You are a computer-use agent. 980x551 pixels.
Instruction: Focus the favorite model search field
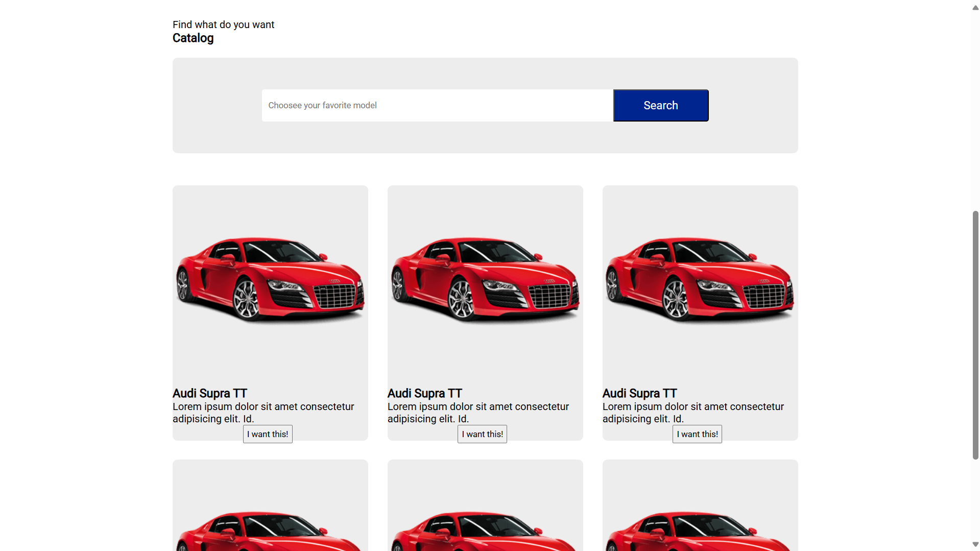[437, 105]
